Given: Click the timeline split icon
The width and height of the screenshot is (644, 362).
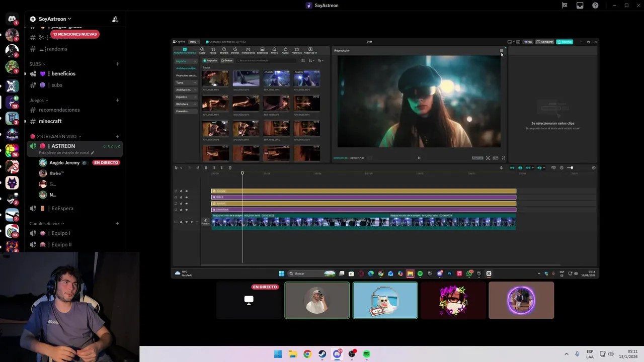Looking at the screenshot, I should coord(206,168).
